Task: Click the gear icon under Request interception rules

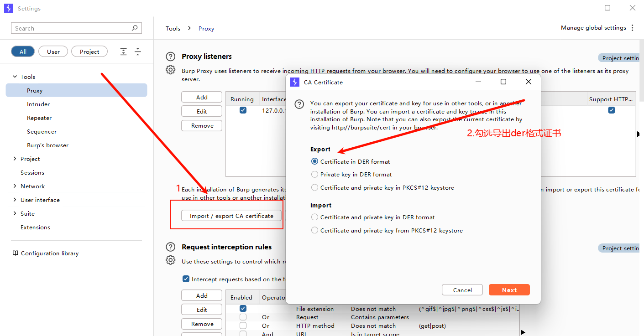Action: click(x=171, y=260)
